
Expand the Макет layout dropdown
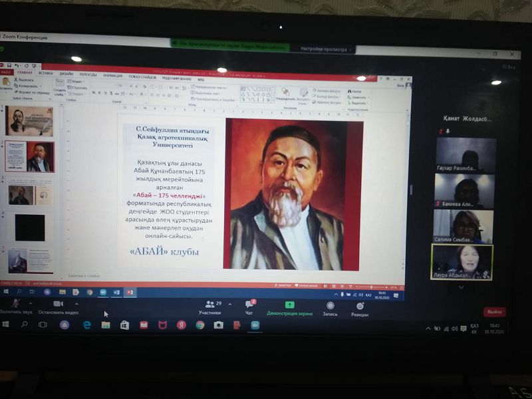[x=75, y=81]
